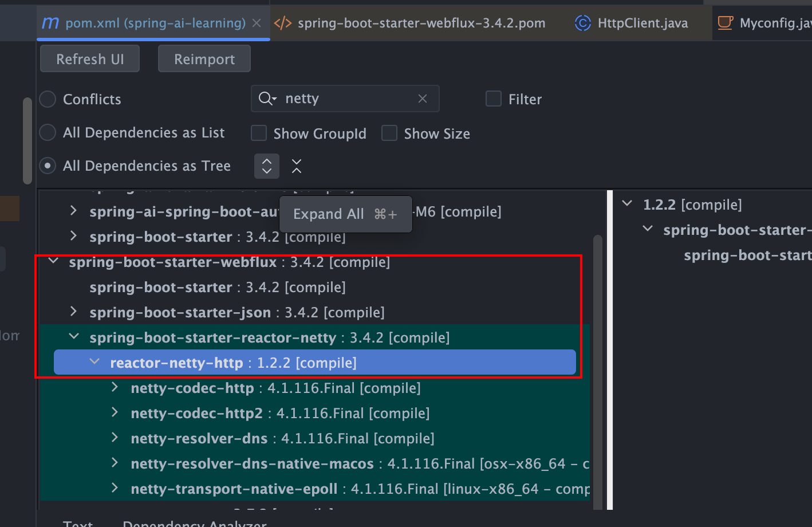812x527 pixels.
Task: Select the spring-boot-starter- row in right pane
Action: click(738, 230)
